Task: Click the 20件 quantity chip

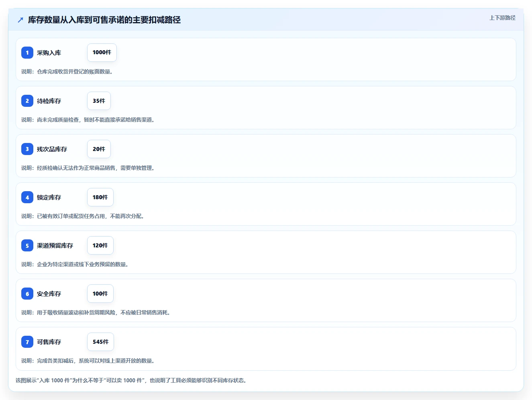Action: 99,149
